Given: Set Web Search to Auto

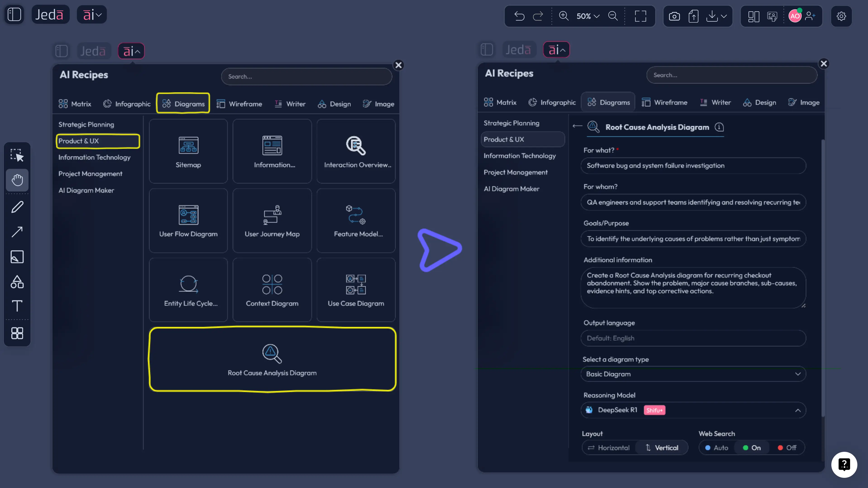Looking at the screenshot, I should [716, 448].
